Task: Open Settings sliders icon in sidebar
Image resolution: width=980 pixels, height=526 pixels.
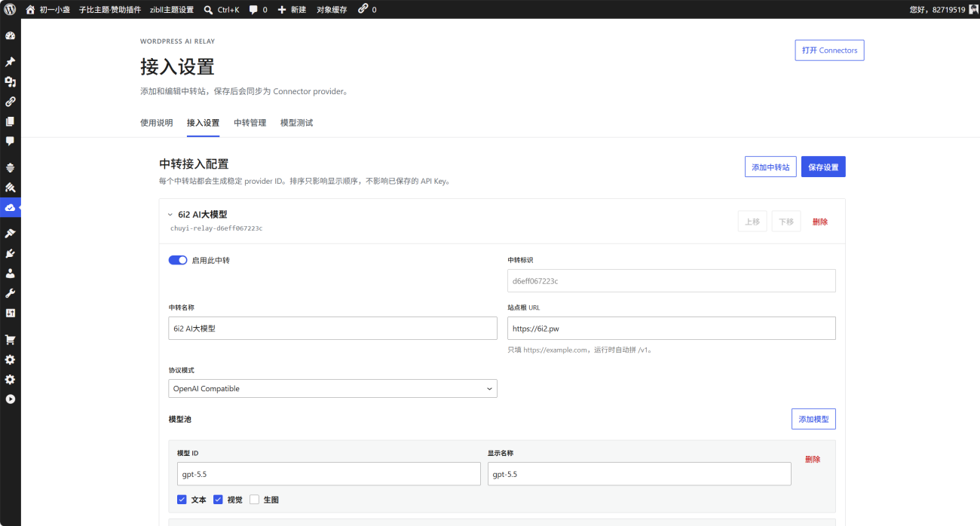Action: pyautogui.click(x=11, y=312)
